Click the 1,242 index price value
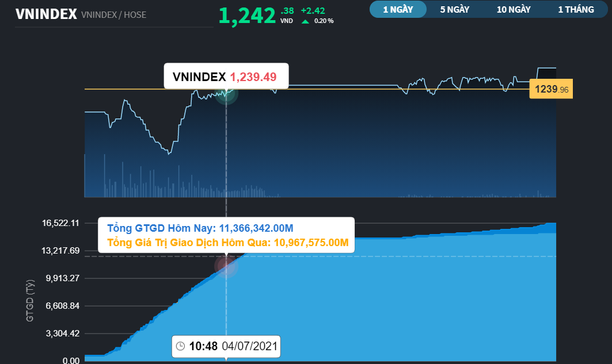This screenshot has height=364, width=612. [247, 16]
